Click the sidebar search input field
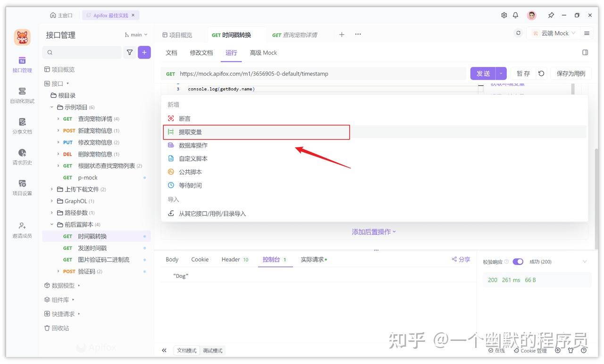Viewport: 604px width, 364px height. coord(82,53)
